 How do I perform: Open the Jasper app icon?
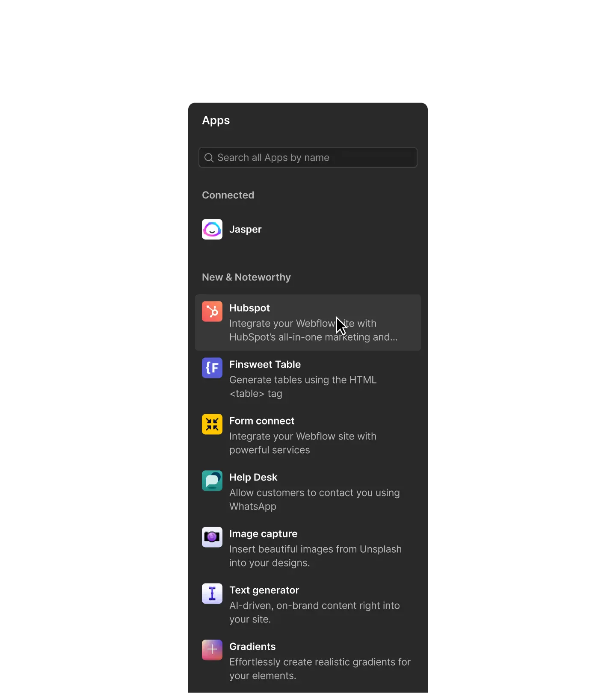coord(212,230)
